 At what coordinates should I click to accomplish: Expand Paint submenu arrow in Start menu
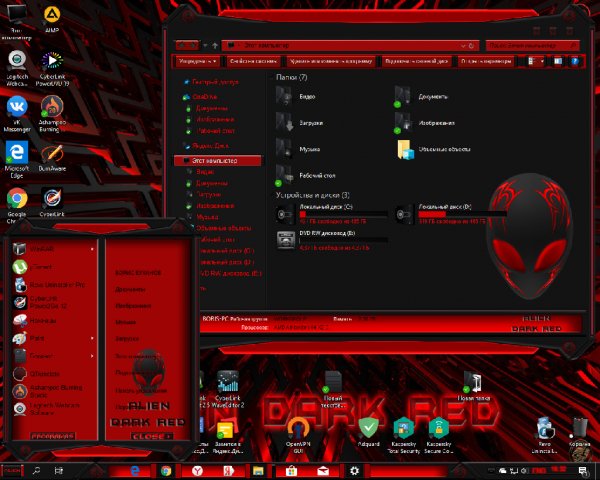tap(92, 338)
